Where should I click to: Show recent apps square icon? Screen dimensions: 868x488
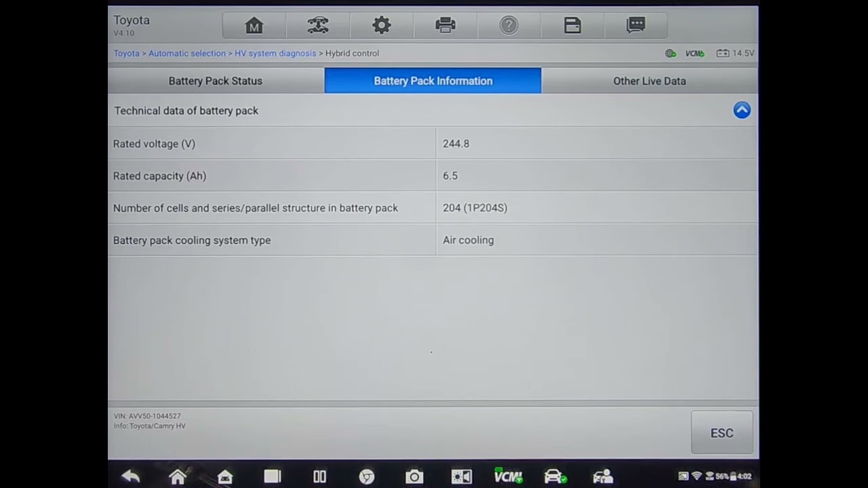click(x=272, y=476)
